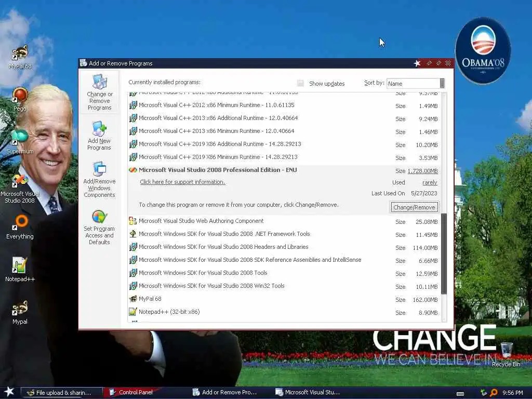Click the SDK Reference Assemblies and IntelliSense icon
The width and height of the screenshot is (532, 399).
[x=133, y=260]
